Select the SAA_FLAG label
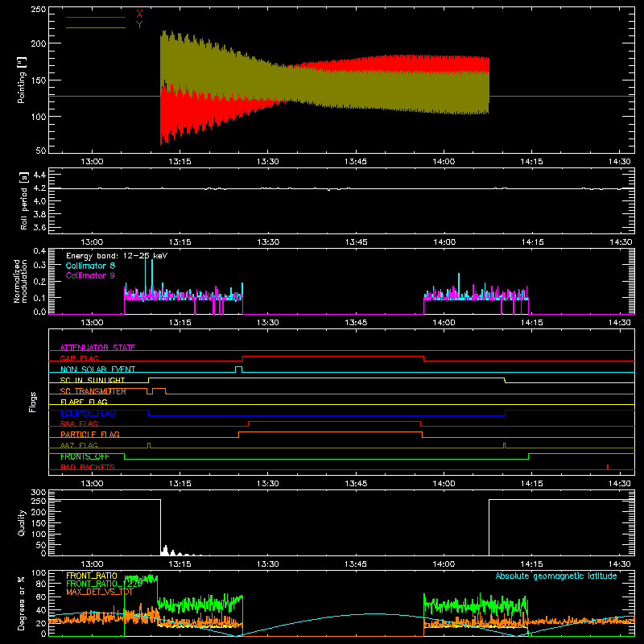644x644 pixels. tap(79, 424)
